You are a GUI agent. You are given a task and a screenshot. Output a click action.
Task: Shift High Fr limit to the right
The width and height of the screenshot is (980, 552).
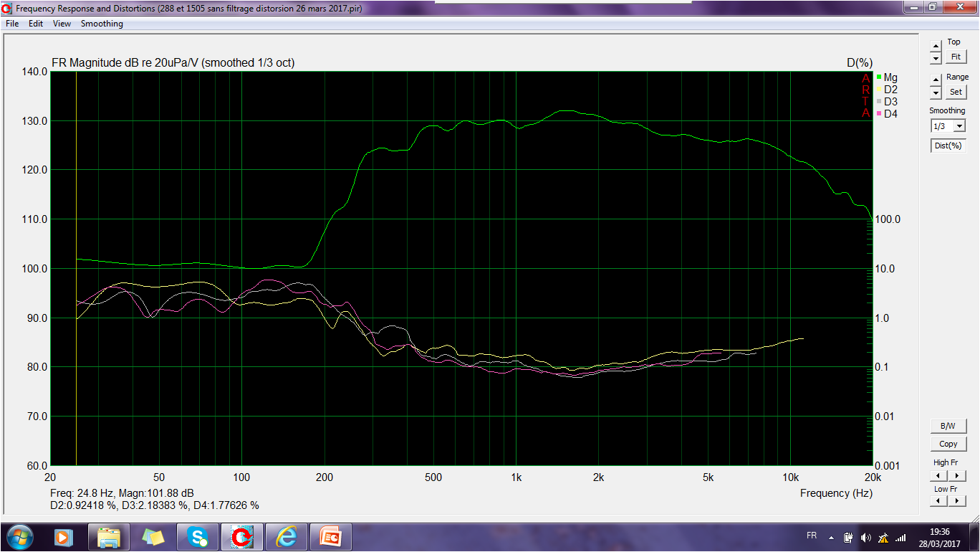coord(956,476)
